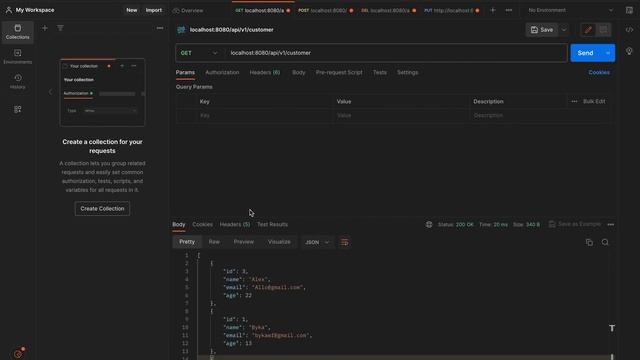Open the Headers (6) request tab

pos(264,72)
